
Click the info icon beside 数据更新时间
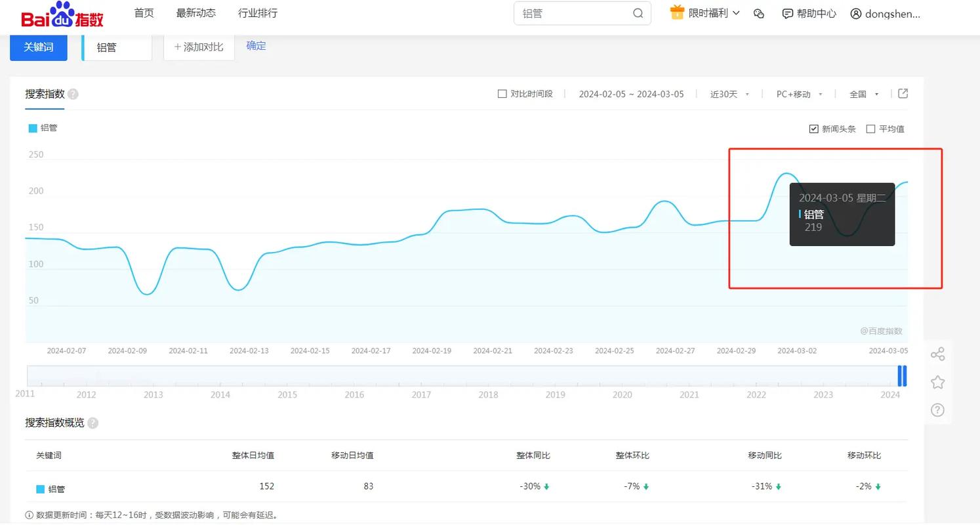point(30,515)
